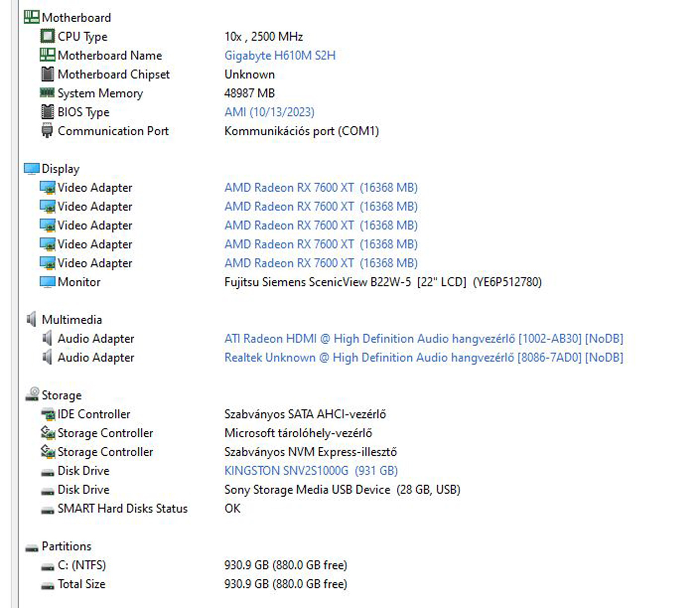Click the BIOS Type chip icon
The width and height of the screenshot is (700, 608).
pos(47,112)
